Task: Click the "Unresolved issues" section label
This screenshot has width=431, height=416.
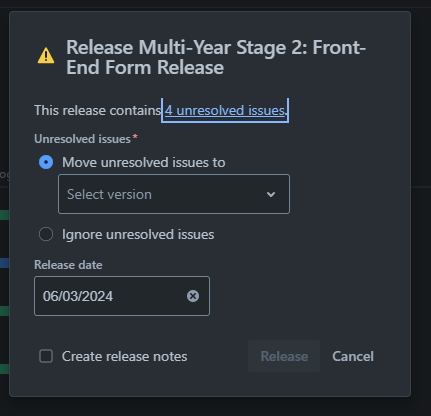Action: click(82, 139)
